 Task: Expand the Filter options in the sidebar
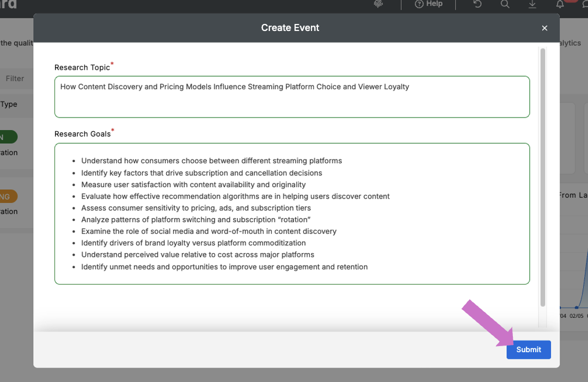point(14,78)
